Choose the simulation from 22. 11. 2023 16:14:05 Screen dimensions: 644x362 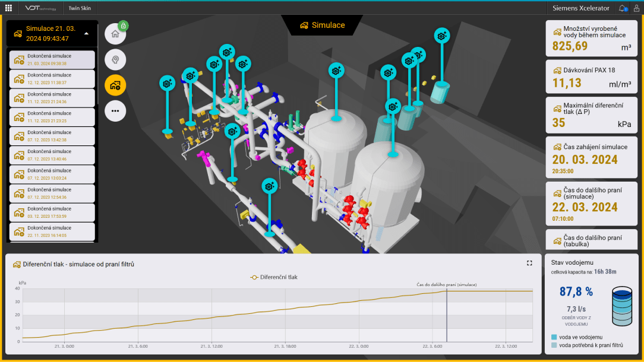52,231
